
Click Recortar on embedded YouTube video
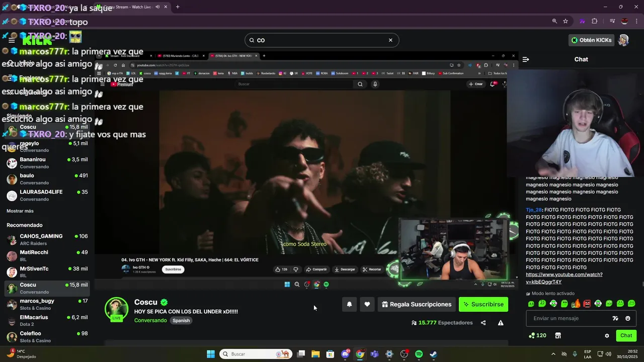pos(372,269)
